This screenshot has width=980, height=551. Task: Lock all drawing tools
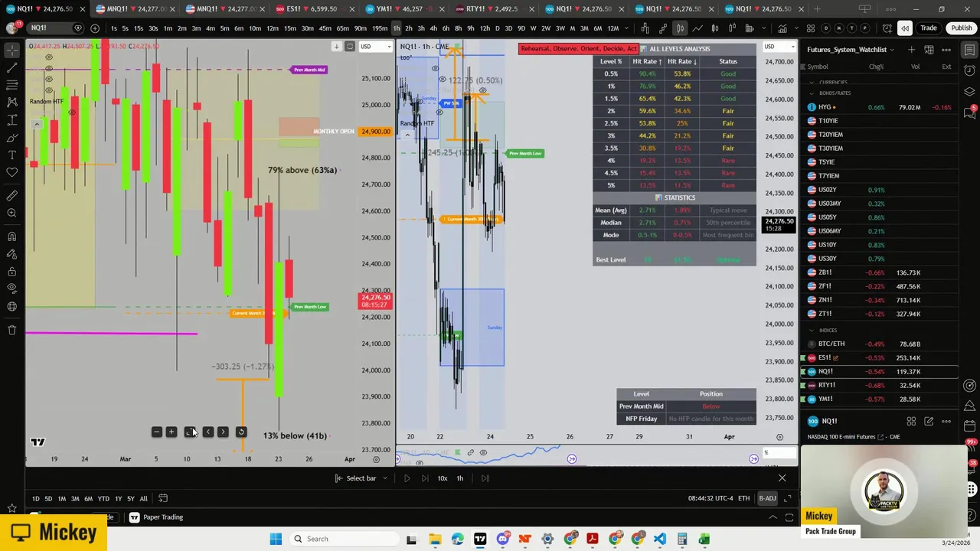[x=11, y=271]
